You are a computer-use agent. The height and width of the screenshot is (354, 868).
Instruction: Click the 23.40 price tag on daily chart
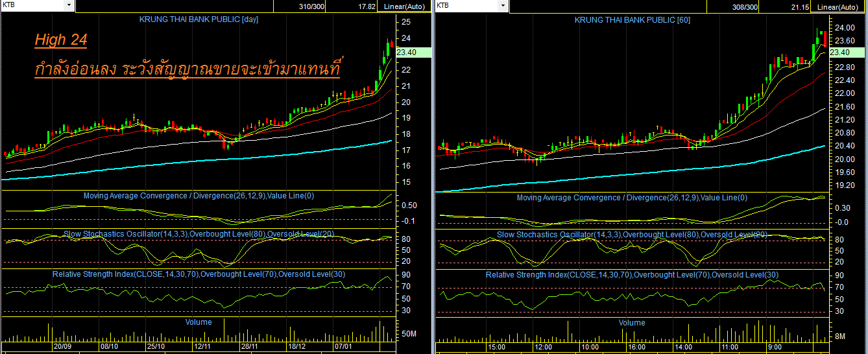pyautogui.click(x=413, y=53)
